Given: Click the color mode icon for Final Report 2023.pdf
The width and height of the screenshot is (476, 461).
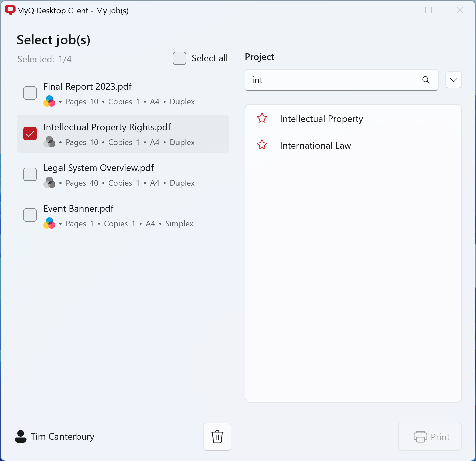Looking at the screenshot, I should (49, 101).
